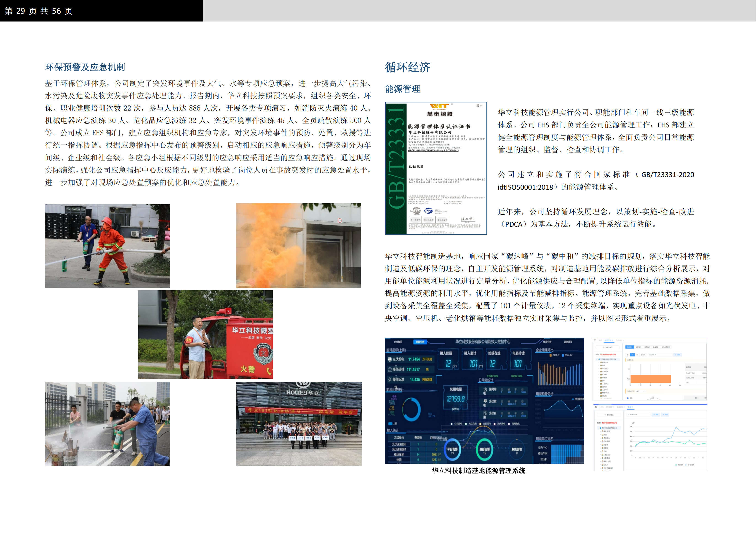Image resolution: width=756 pixels, height=535 pixels.
Task: Click the 返回首页 link in dashboard
Action: 568,342
